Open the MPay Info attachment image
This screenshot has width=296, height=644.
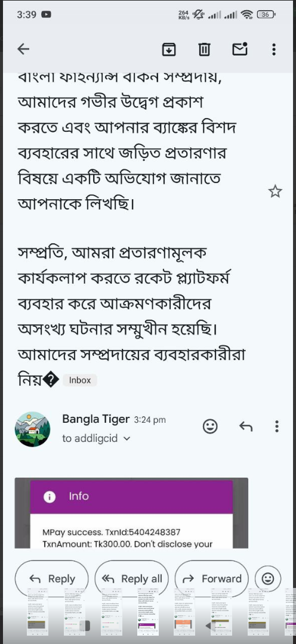click(131, 513)
